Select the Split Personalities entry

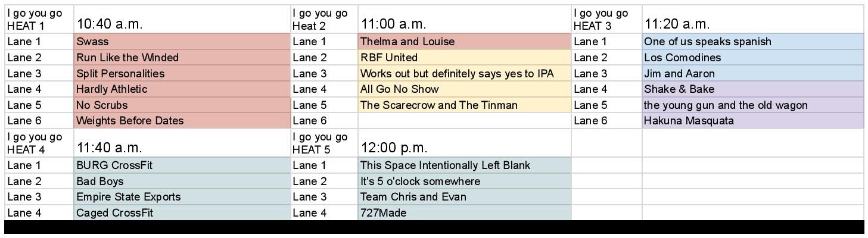coord(182,74)
